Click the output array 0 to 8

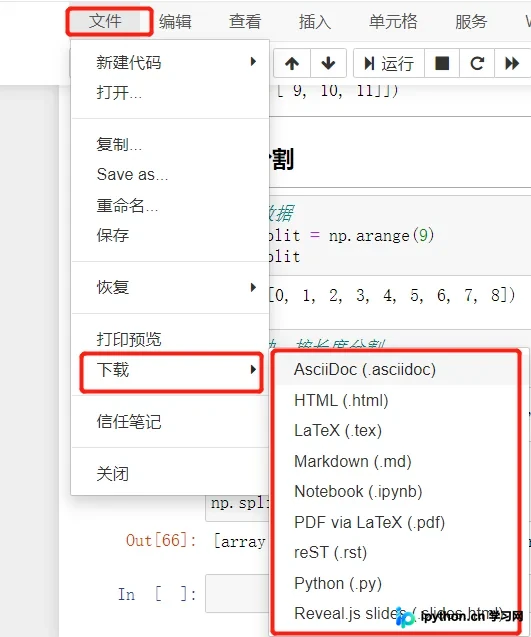click(392, 295)
